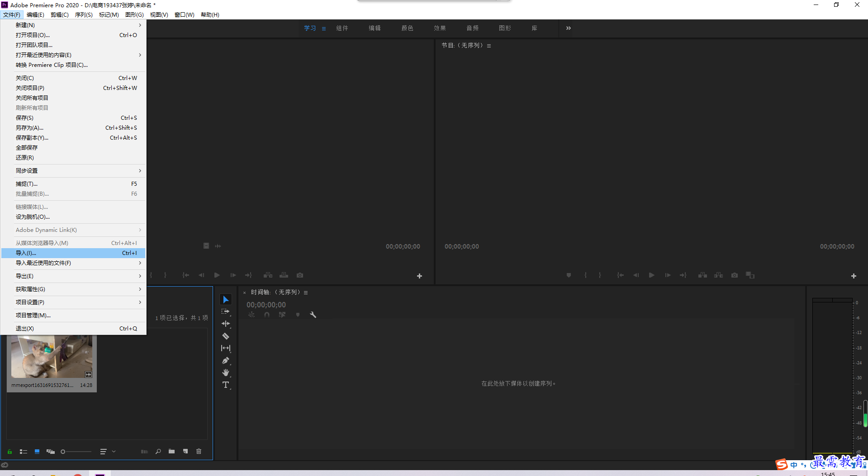
Task: Select the Pen tool
Action: (x=226, y=360)
